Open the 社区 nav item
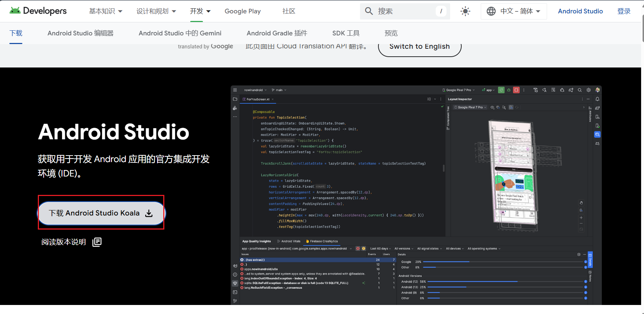Viewport: 644px width, 314px height. (x=289, y=11)
